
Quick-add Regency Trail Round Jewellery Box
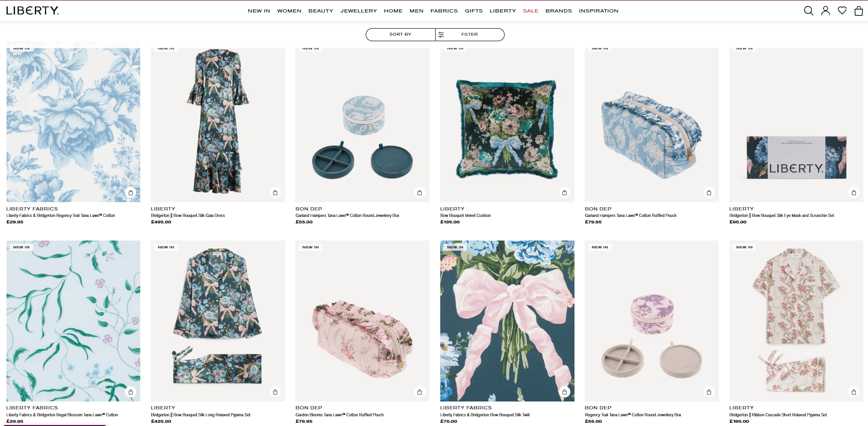pos(709,392)
